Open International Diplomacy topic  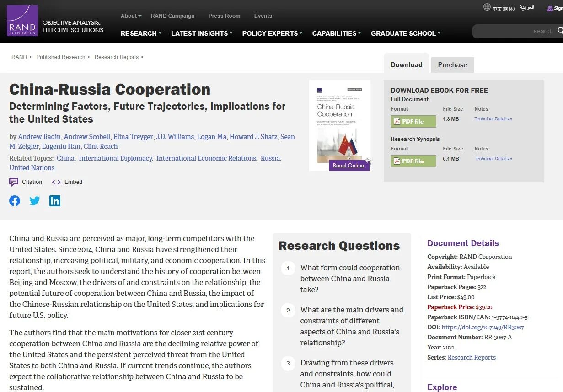pyautogui.click(x=115, y=158)
